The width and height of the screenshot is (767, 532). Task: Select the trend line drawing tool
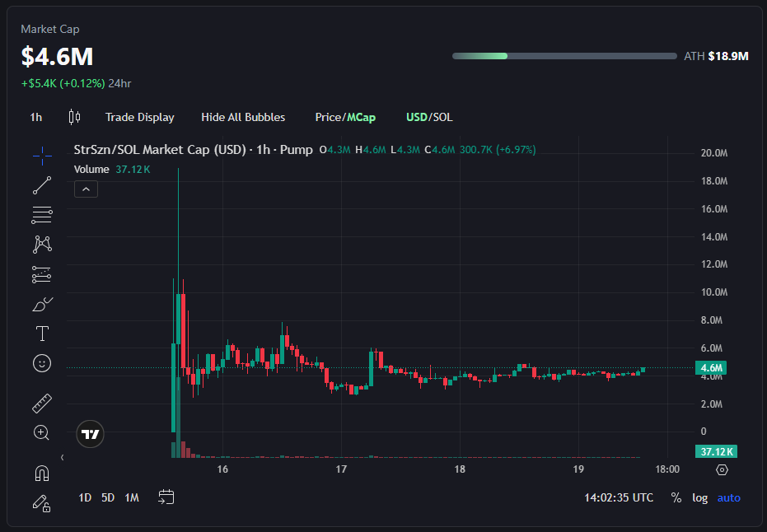[x=41, y=184]
